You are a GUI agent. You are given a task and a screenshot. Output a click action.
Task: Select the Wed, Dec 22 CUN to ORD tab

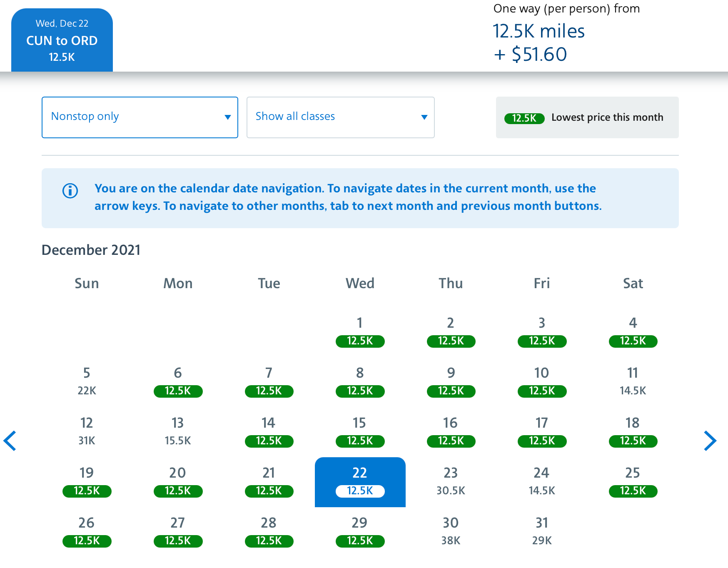coord(62,40)
